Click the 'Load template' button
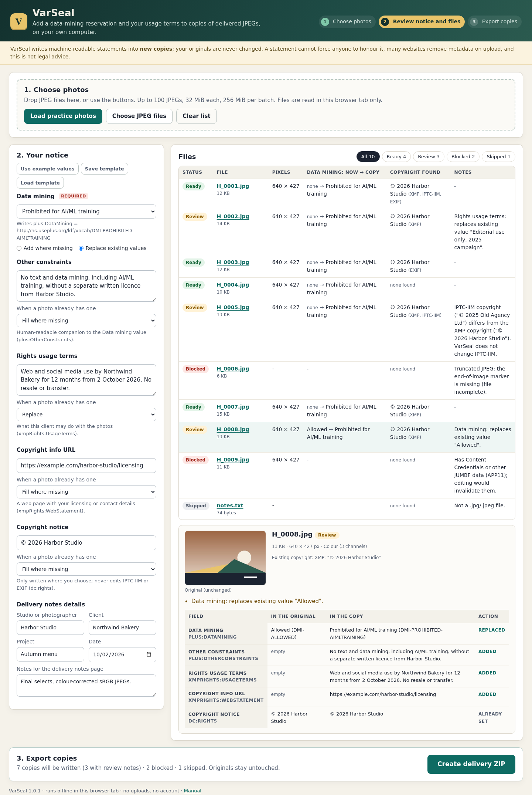Image resolution: width=532 pixels, height=795 pixels. tap(40, 183)
